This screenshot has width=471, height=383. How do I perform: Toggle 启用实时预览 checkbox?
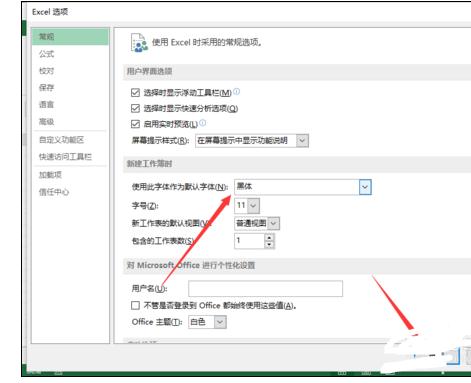[135, 124]
